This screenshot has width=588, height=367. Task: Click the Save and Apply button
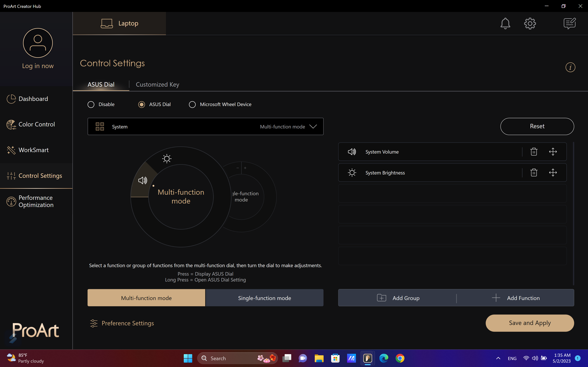click(x=530, y=323)
